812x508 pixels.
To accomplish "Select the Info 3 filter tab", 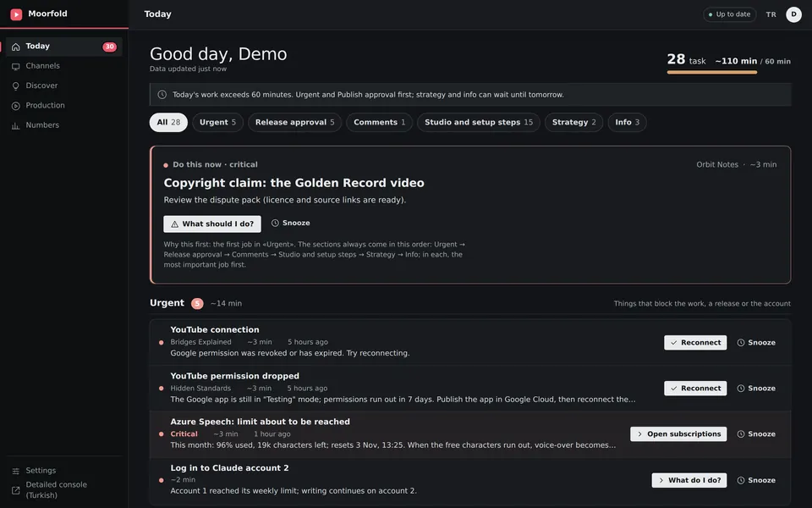I will (x=627, y=122).
